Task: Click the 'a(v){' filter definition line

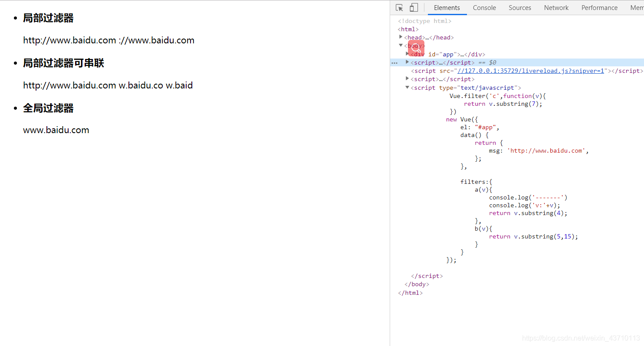Action: pos(483,189)
